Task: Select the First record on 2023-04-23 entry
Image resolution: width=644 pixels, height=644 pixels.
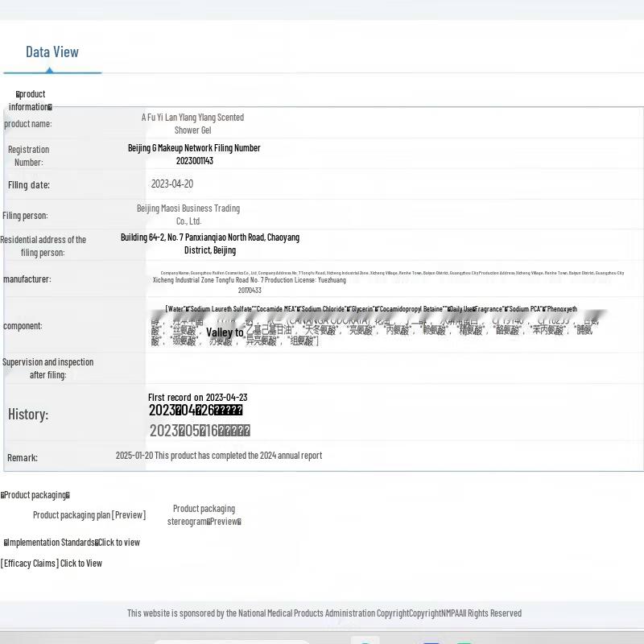Action: coord(197,397)
